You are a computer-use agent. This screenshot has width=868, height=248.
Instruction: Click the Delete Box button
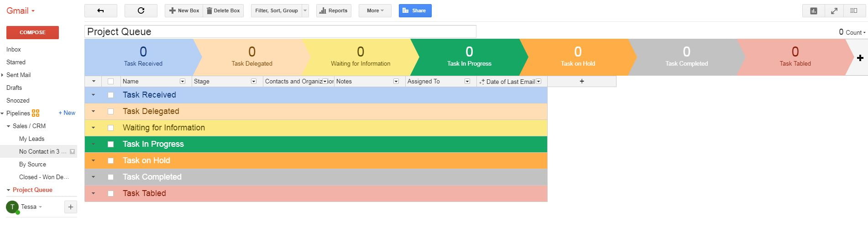223,10
